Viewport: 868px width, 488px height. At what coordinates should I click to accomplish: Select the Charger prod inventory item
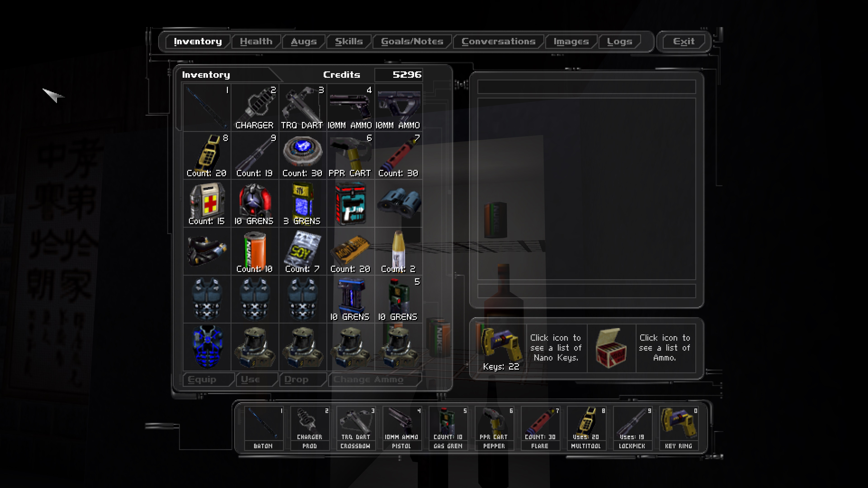coord(255,108)
